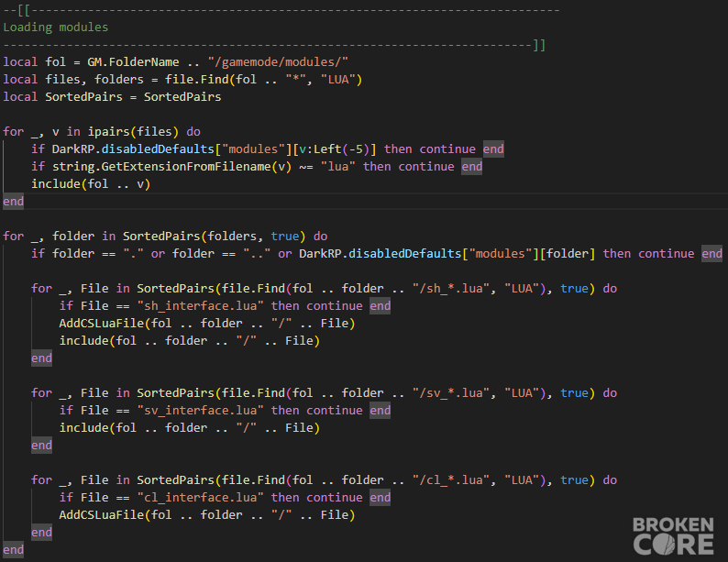Click GM.FolderName in the fol declaration

click(133, 62)
